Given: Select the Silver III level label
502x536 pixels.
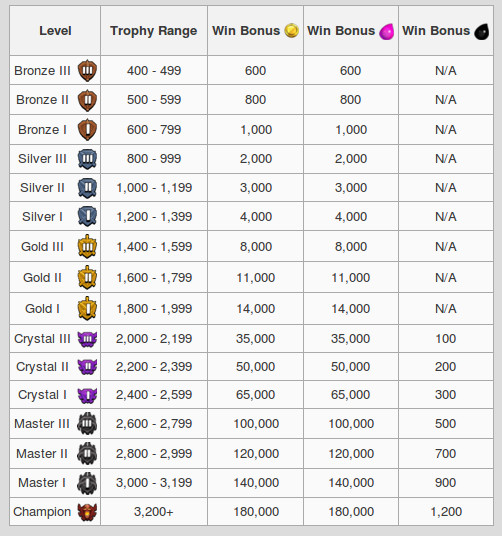Looking at the screenshot, I should point(42,159).
